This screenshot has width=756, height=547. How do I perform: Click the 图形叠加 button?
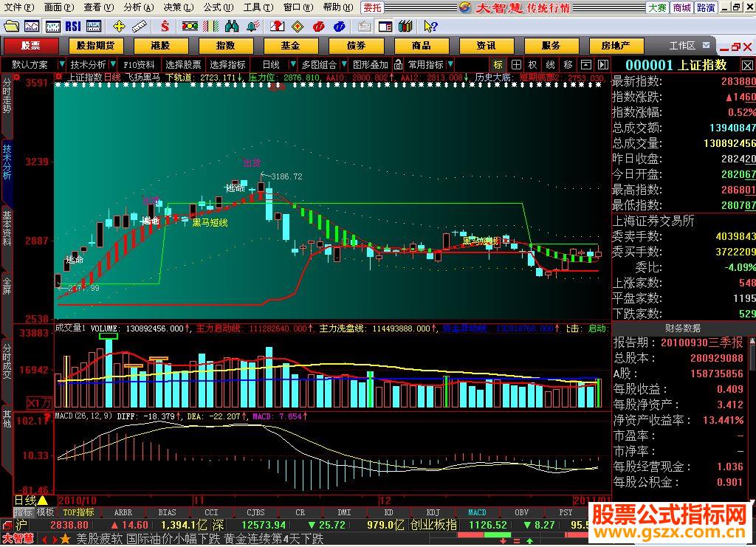371,64
